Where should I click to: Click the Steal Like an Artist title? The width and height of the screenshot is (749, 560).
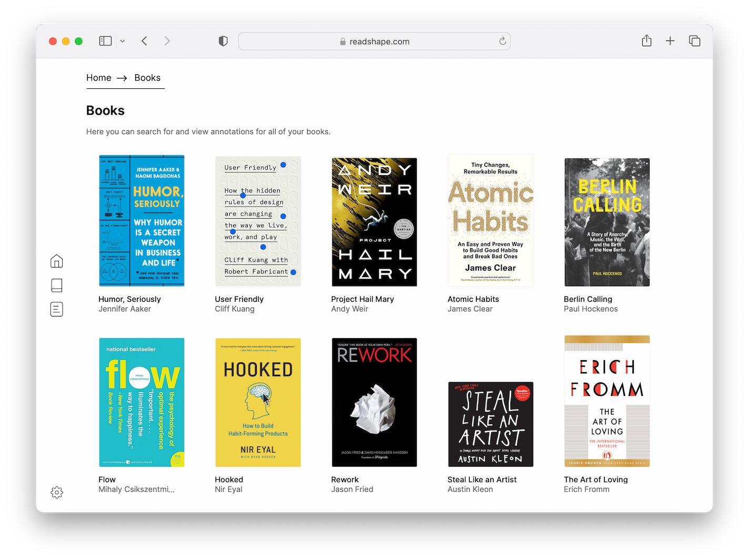click(x=482, y=480)
